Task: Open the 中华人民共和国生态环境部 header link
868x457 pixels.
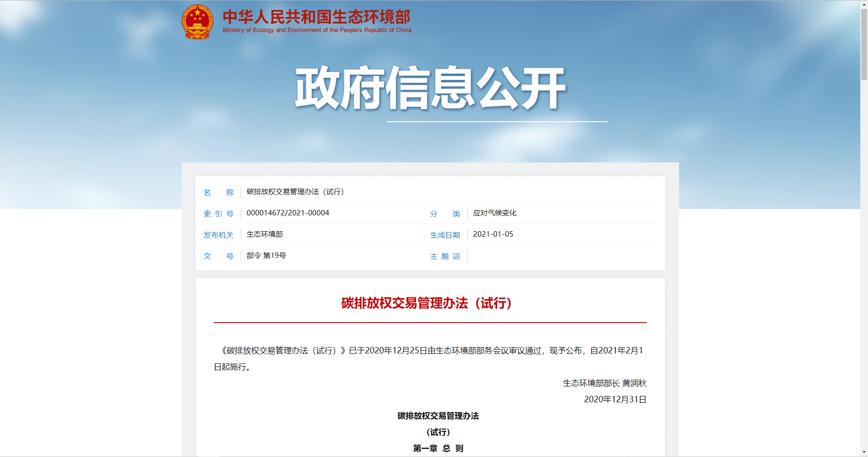Action: coord(316,16)
